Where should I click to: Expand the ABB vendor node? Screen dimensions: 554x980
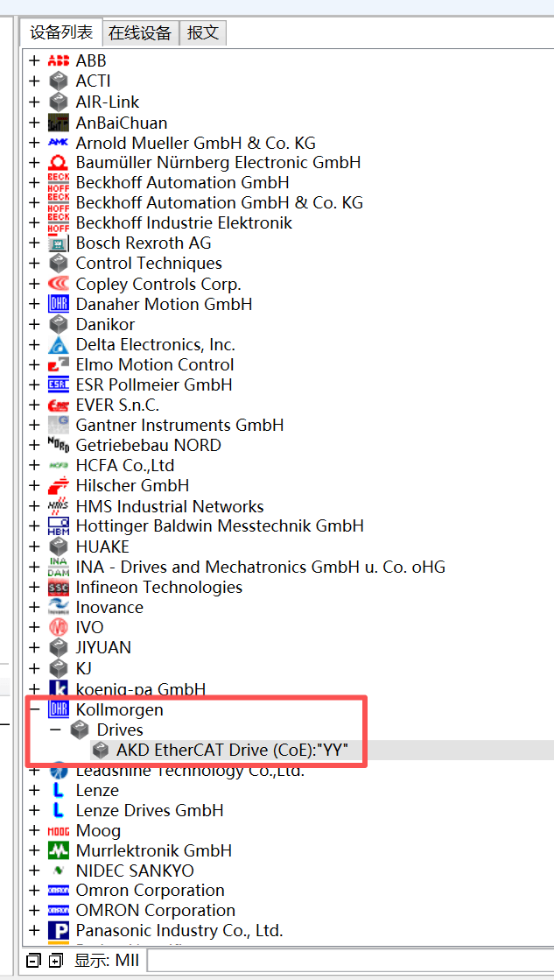pyautogui.click(x=34, y=60)
